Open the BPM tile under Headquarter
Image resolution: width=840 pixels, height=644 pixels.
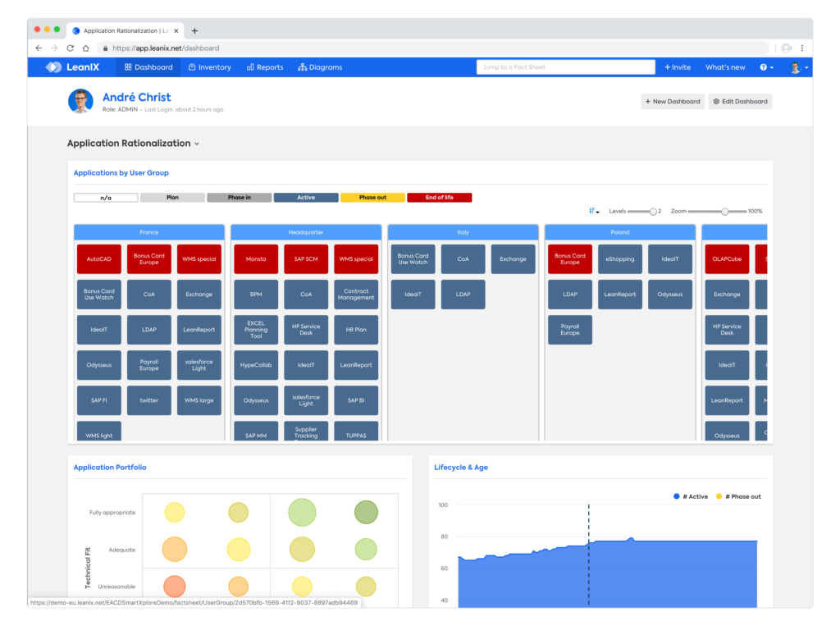(x=256, y=295)
